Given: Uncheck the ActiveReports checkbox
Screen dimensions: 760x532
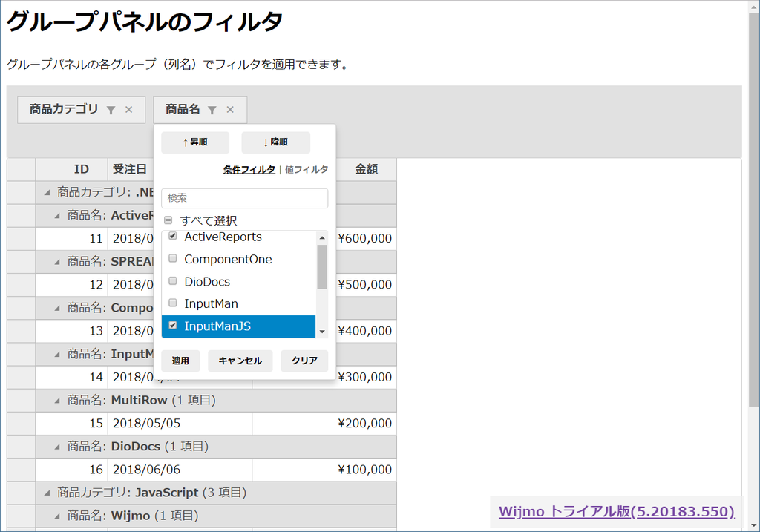Looking at the screenshot, I should point(172,236).
